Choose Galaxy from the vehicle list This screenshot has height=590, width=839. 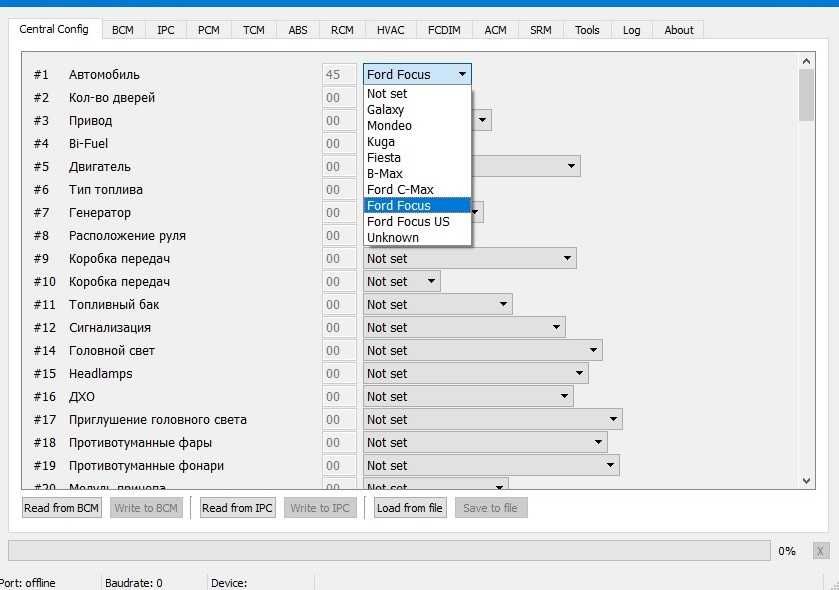click(x=417, y=110)
